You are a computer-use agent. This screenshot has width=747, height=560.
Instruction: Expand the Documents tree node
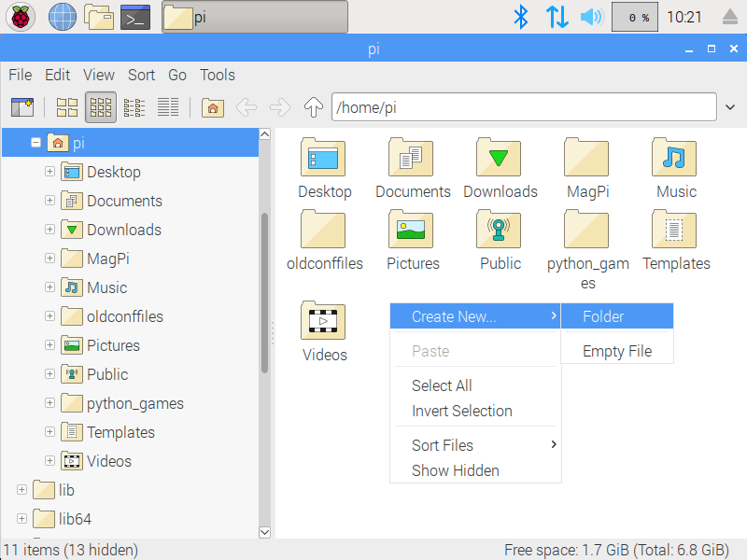[50, 201]
